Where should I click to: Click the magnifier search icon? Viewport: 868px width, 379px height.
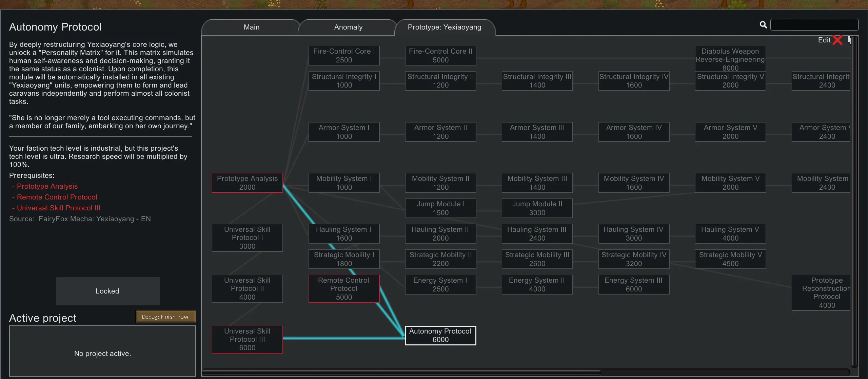coord(763,25)
